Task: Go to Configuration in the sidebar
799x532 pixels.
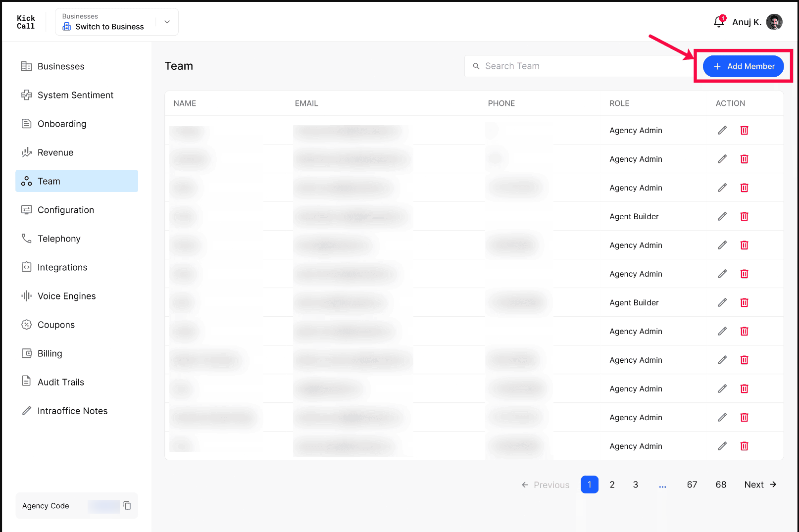Action: (77, 210)
